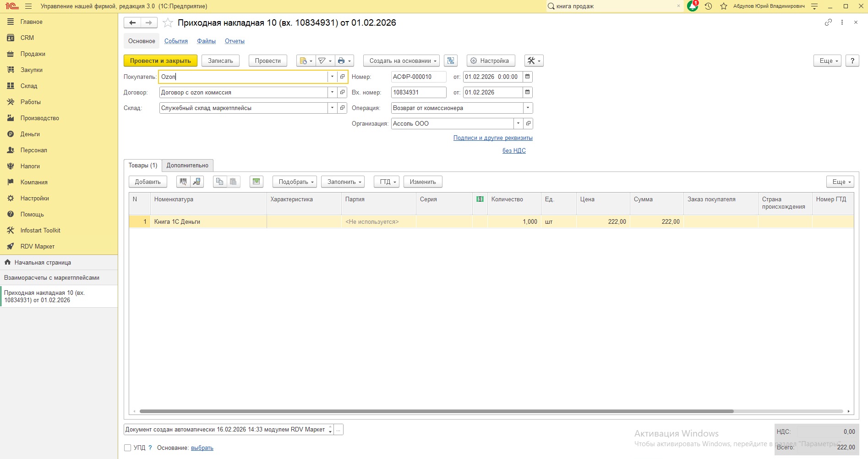Viewport: 868px width, 459px height.
Task: Click the Вх. номер input field
Action: [x=418, y=93]
